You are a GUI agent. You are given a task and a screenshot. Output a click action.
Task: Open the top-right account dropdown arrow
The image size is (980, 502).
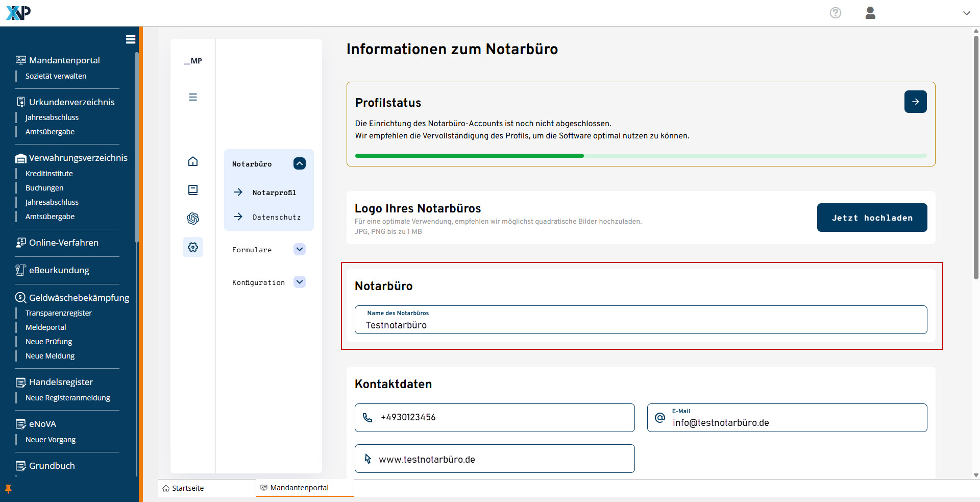(966, 13)
